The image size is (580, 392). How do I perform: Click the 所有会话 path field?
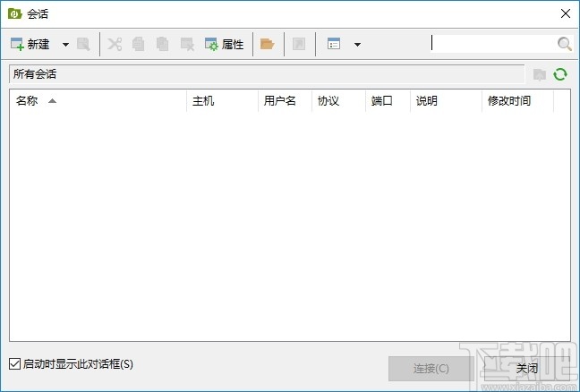(x=267, y=74)
